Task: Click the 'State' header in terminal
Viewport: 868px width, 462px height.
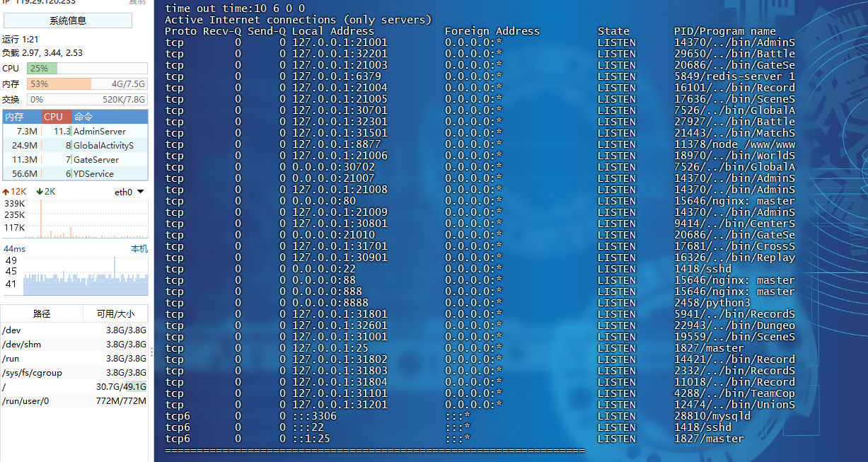Action: coord(613,31)
